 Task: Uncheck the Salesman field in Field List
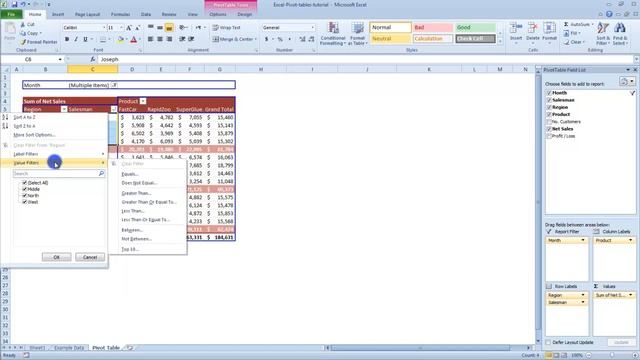tap(549, 100)
